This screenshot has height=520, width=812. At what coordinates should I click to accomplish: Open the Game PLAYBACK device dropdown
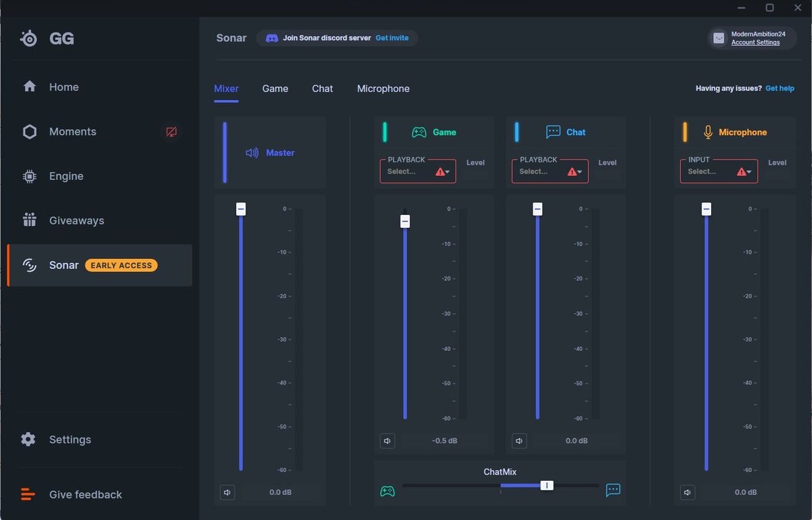point(418,171)
